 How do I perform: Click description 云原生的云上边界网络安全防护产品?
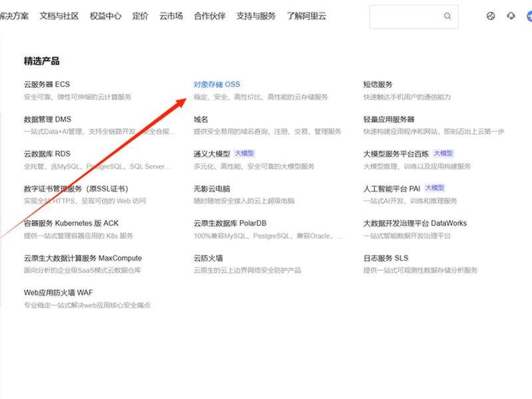[x=247, y=271]
